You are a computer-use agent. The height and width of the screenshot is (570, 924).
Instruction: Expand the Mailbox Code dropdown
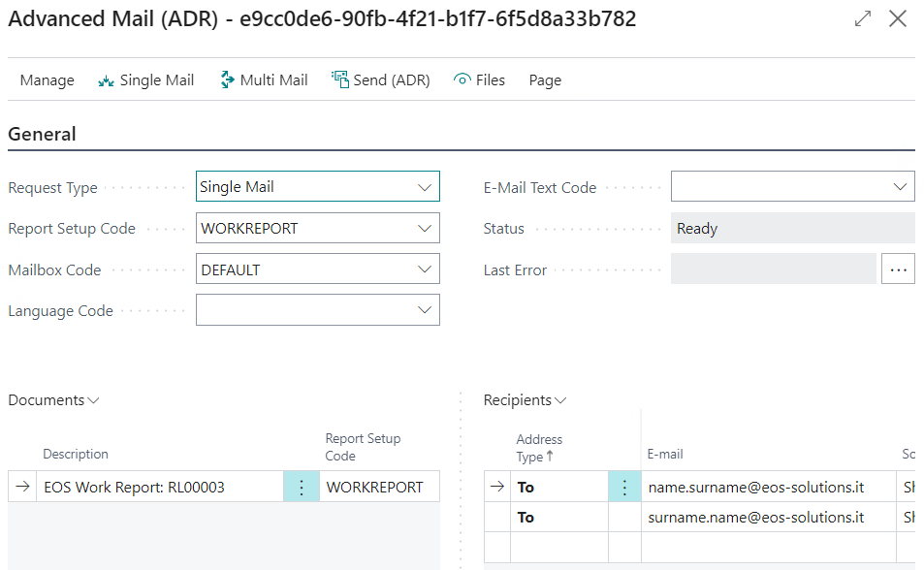point(425,269)
